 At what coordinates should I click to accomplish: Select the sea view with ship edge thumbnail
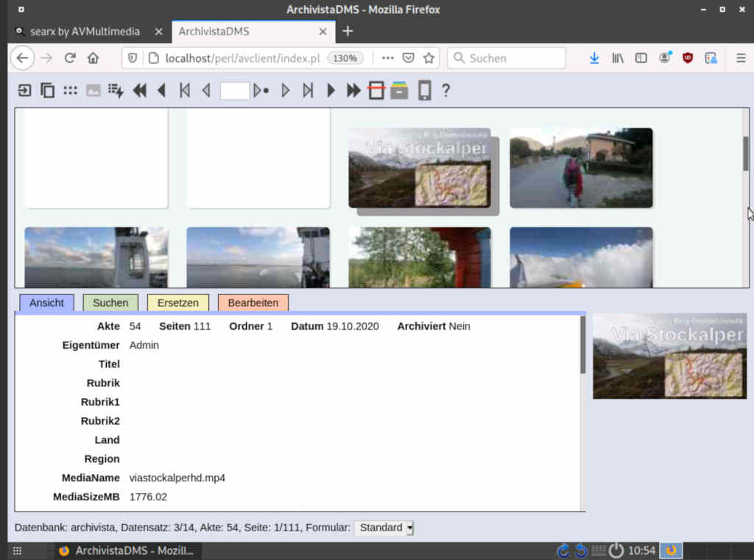tap(258, 258)
